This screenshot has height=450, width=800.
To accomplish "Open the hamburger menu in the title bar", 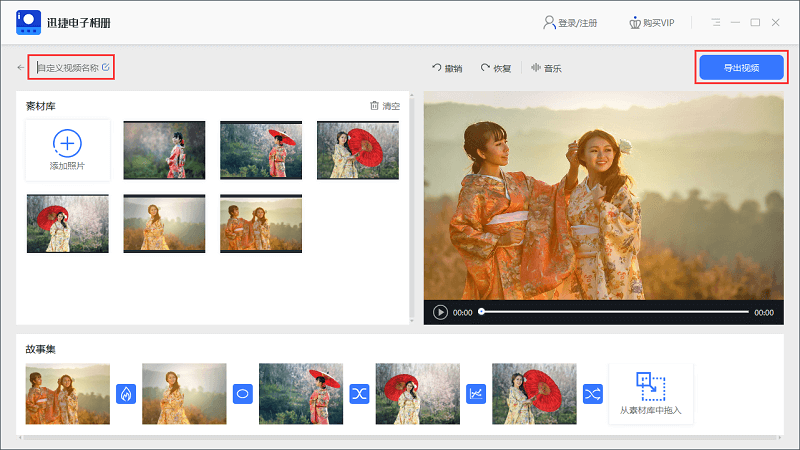I will click(x=716, y=22).
